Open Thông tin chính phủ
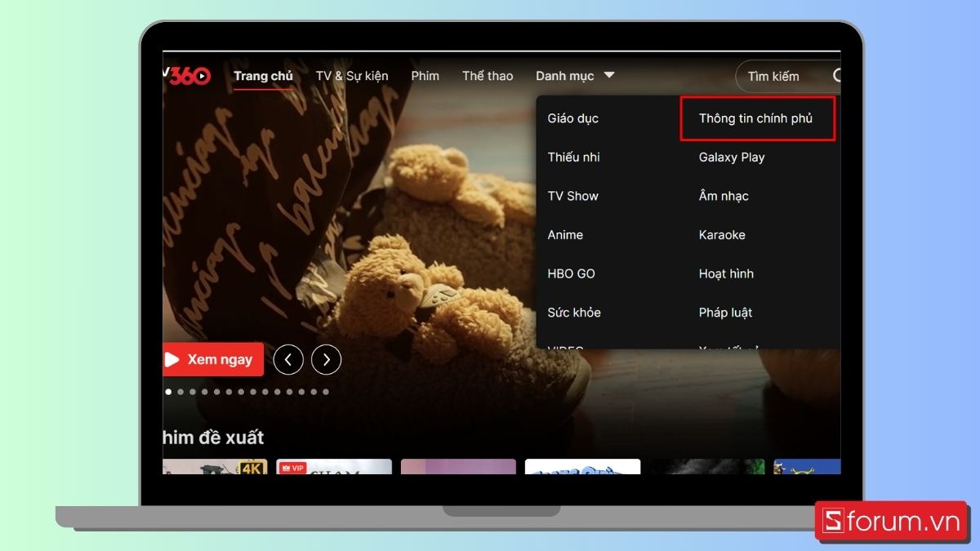Image resolution: width=980 pixels, height=551 pixels. point(755,118)
